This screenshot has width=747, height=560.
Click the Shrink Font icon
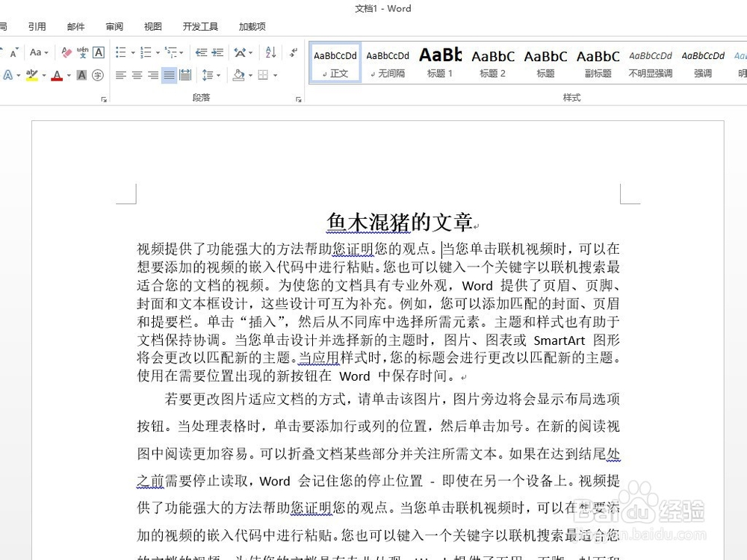(x=13, y=52)
